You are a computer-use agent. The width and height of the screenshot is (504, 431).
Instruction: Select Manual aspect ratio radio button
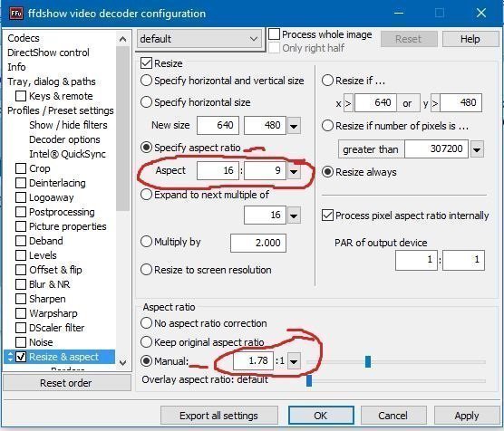(x=146, y=361)
